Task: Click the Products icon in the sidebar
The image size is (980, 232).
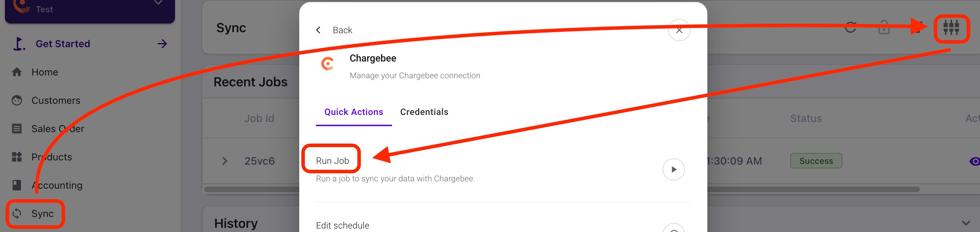Action: click(x=17, y=157)
